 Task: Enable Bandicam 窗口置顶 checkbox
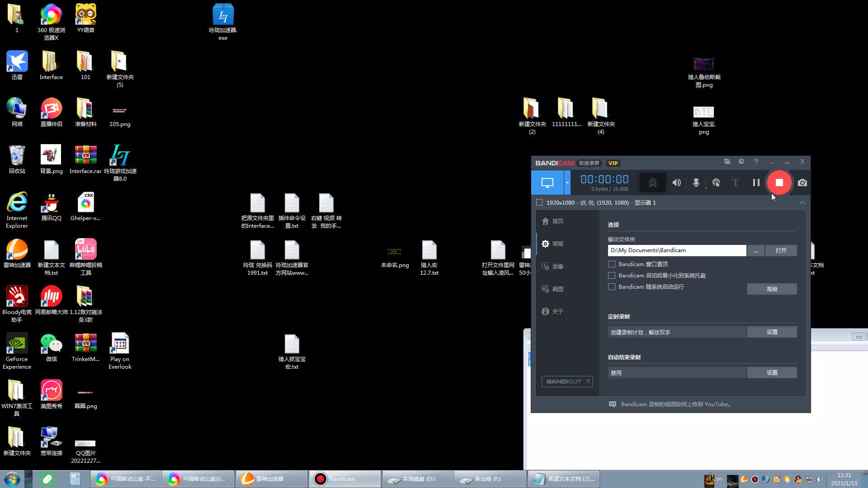coord(612,264)
